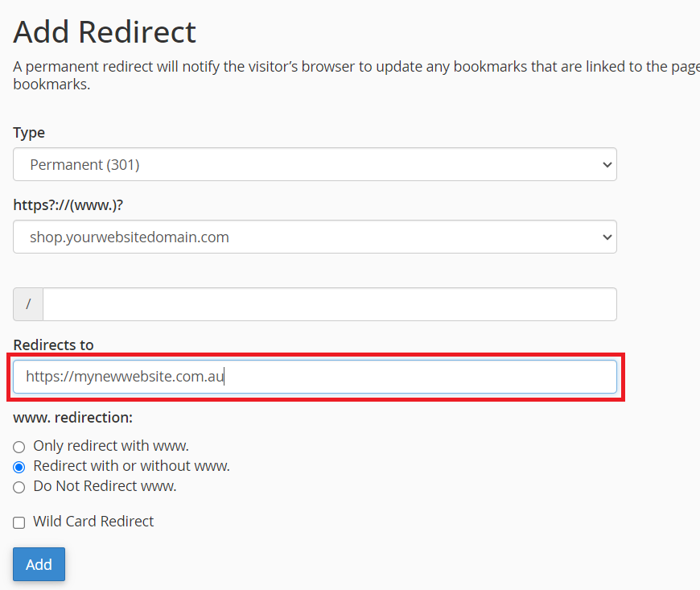This screenshot has width=700, height=590.
Task: Select Redirect with or without www. option
Action: pos(19,467)
